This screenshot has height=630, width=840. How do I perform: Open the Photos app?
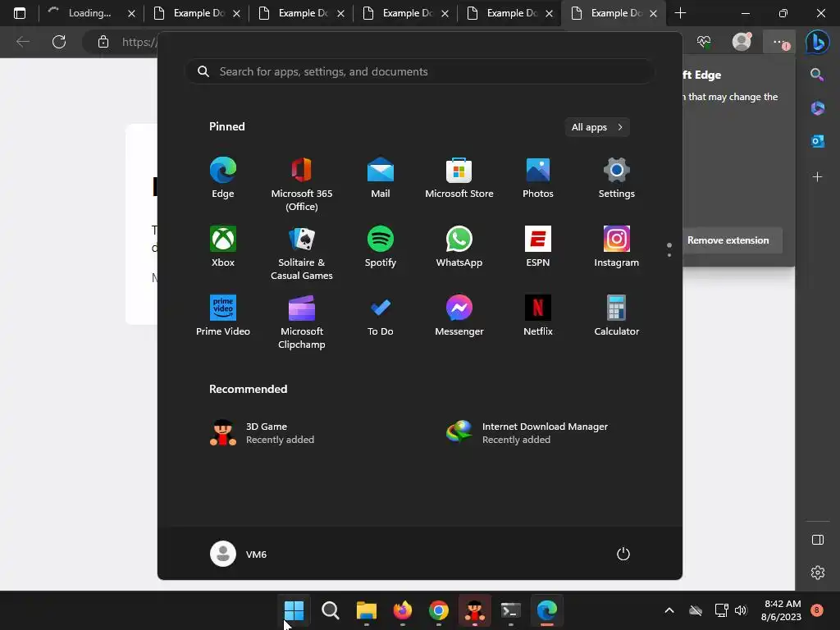(538, 178)
